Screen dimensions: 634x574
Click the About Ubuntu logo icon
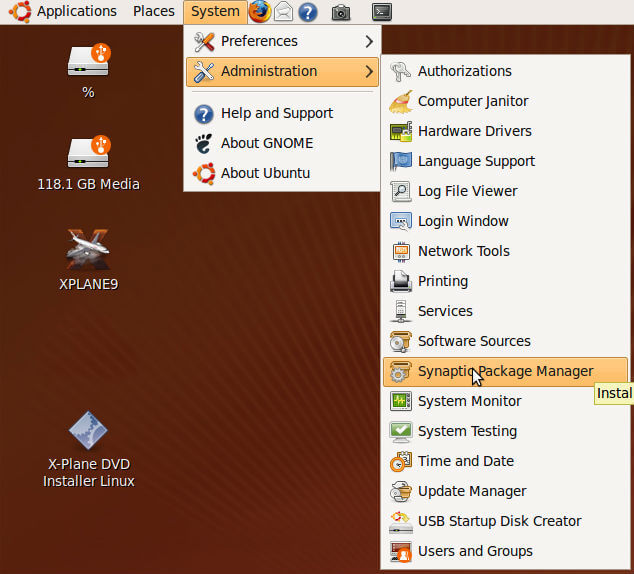click(204, 173)
